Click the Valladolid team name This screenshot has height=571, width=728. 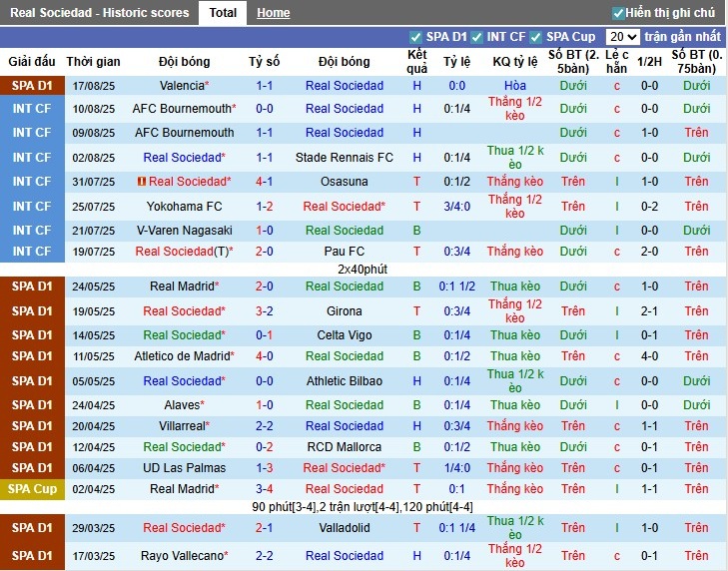pyautogui.click(x=345, y=528)
